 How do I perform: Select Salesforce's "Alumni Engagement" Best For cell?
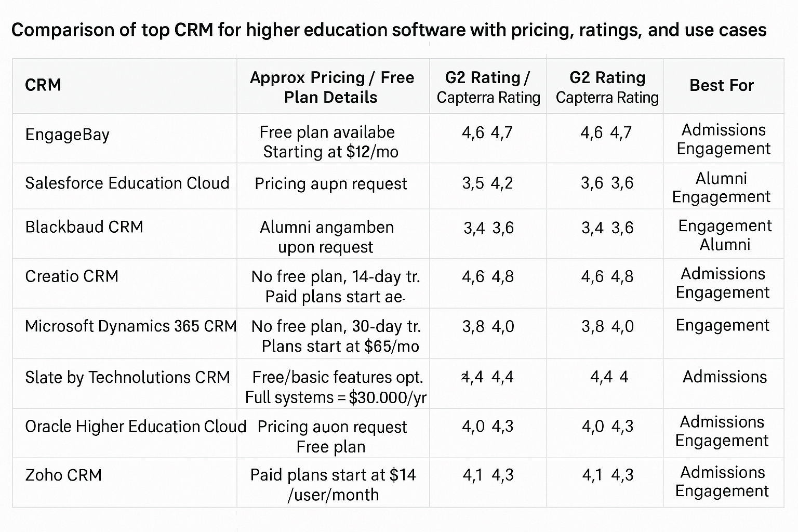click(722, 188)
